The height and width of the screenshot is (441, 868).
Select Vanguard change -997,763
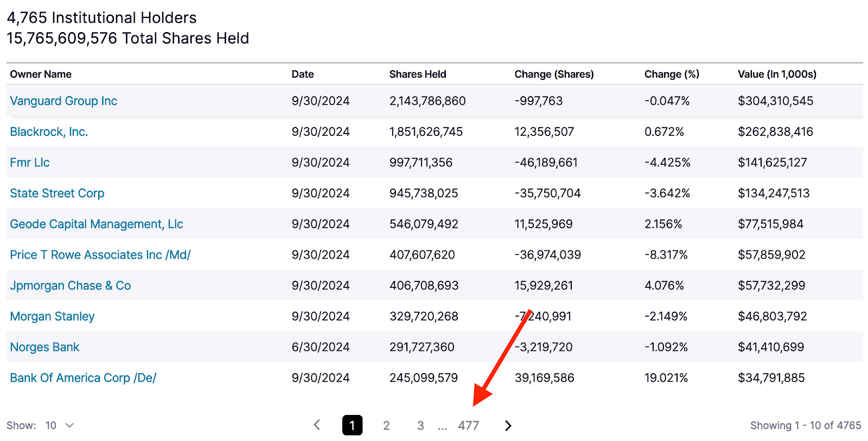538,101
